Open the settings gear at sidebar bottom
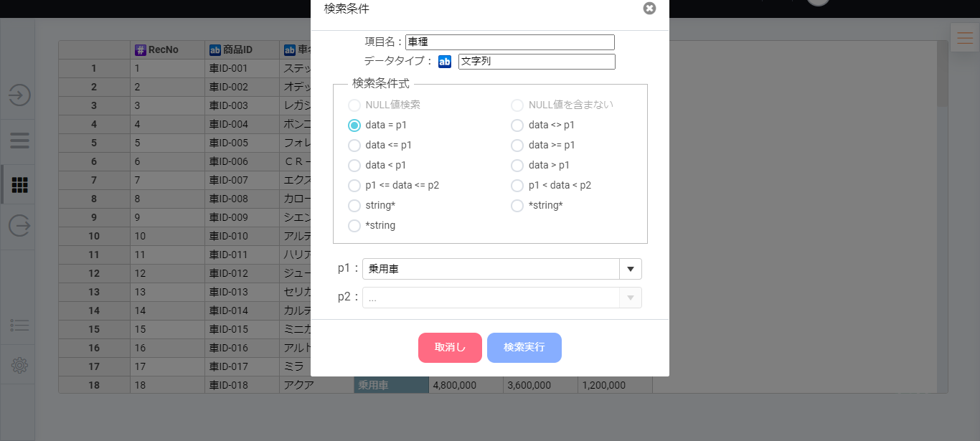Image resolution: width=980 pixels, height=441 pixels. pyautogui.click(x=18, y=364)
